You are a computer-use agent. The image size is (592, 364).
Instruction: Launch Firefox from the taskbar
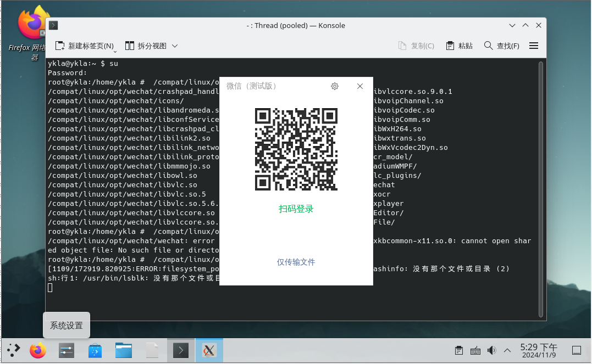(x=38, y=350)
